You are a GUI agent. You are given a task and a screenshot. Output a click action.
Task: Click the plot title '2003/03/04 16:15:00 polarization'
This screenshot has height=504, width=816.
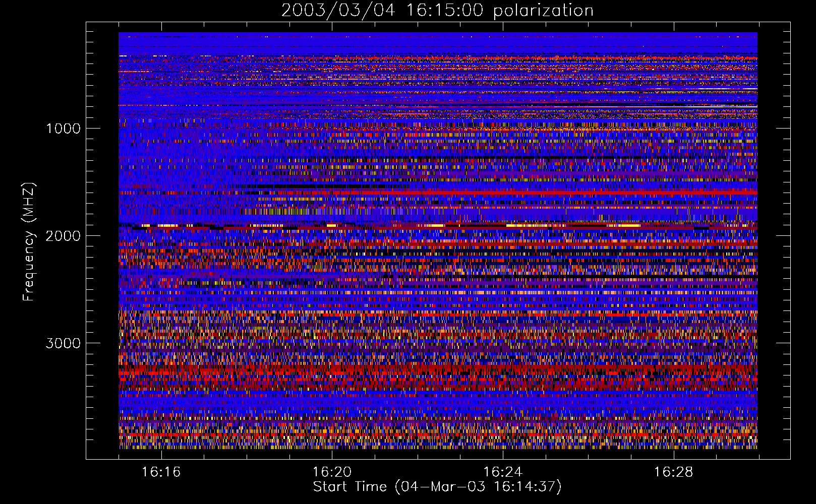click(437, 11)
